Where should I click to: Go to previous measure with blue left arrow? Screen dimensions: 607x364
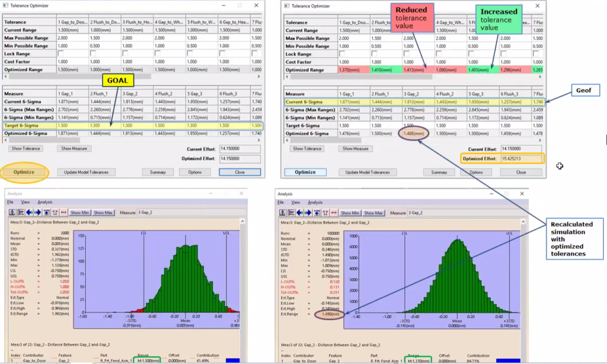[29, 212]
